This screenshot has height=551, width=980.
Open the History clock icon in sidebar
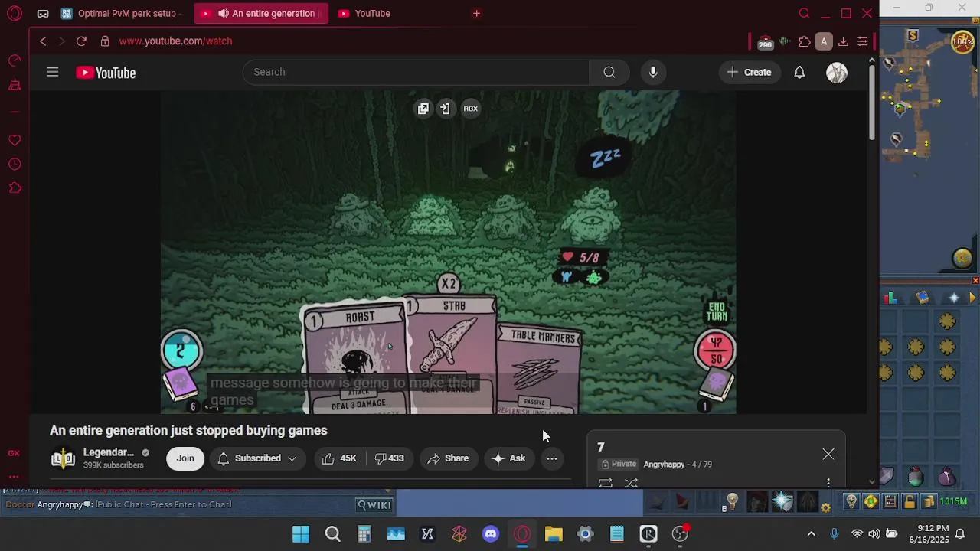click(x=15, y=165)
